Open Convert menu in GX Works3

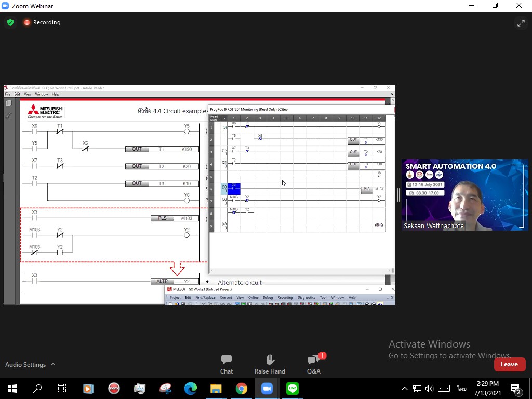point(226,297)
